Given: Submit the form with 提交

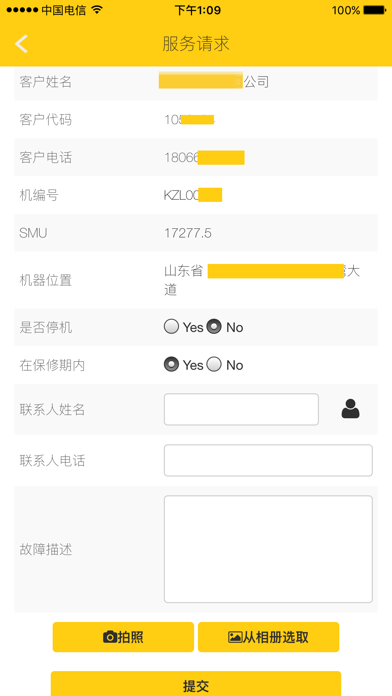Looking at the screenshot, I should pyautogui.click(x=196, y=684).
